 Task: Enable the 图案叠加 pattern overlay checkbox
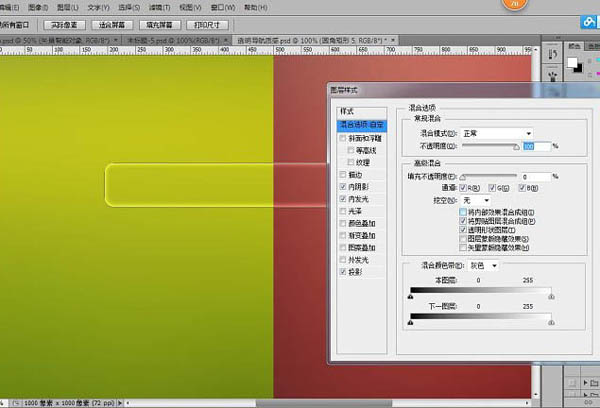click(x=343, y=248)
